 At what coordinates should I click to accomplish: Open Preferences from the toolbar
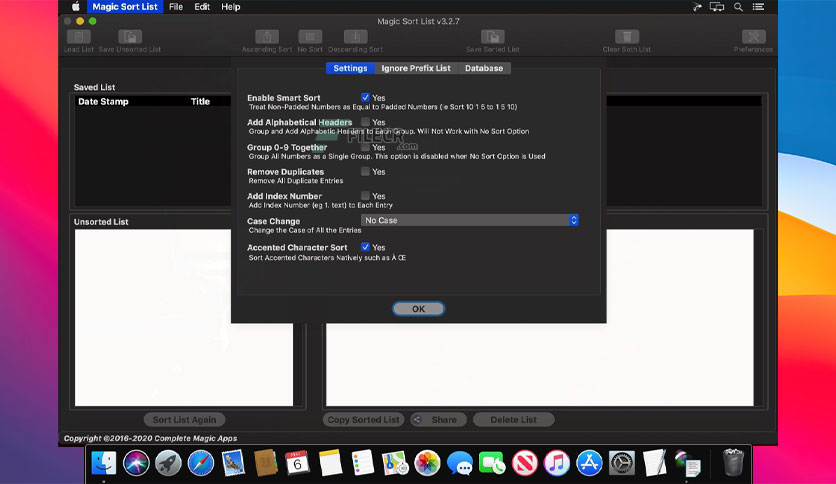753,37
